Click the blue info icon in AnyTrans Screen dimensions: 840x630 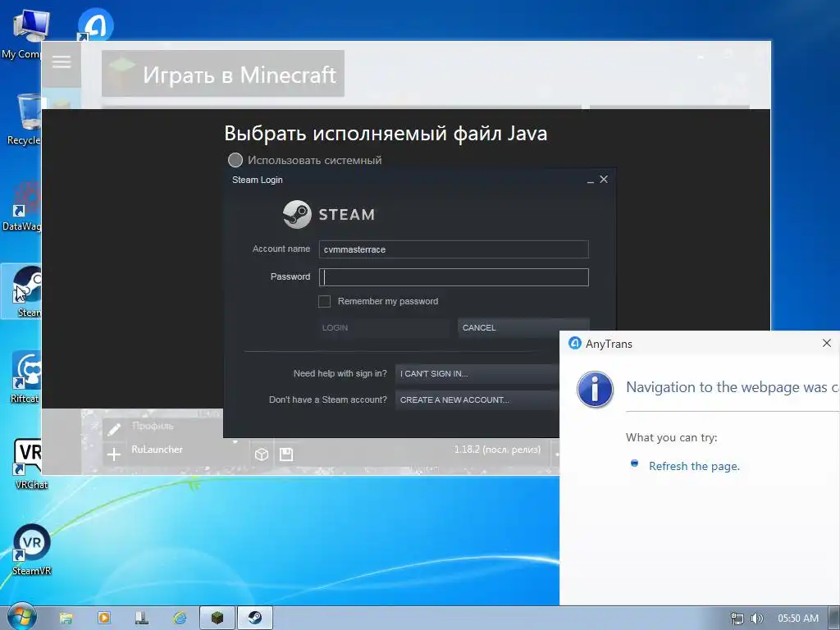pyautogui.click(x=596, y=390)
